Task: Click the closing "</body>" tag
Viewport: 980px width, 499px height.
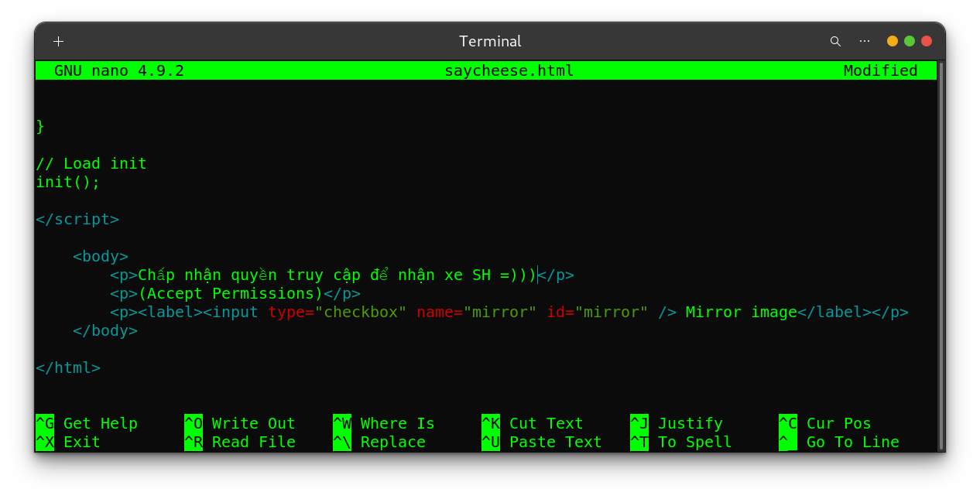Action: click(x=105, y=330)
